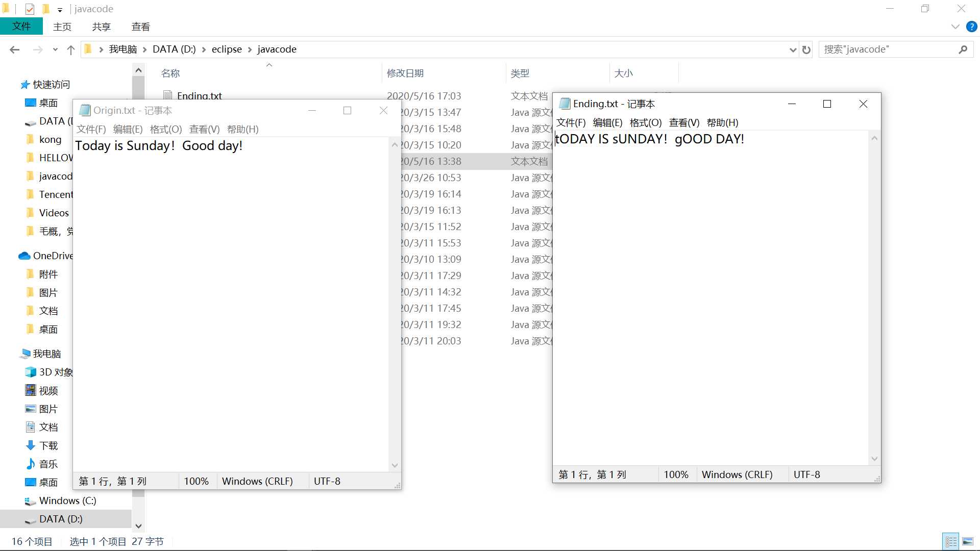Open 帮助(H) menu in Origin.txt Notepad
The height and width of the screenshot is (551, 980).
(242, 129)
